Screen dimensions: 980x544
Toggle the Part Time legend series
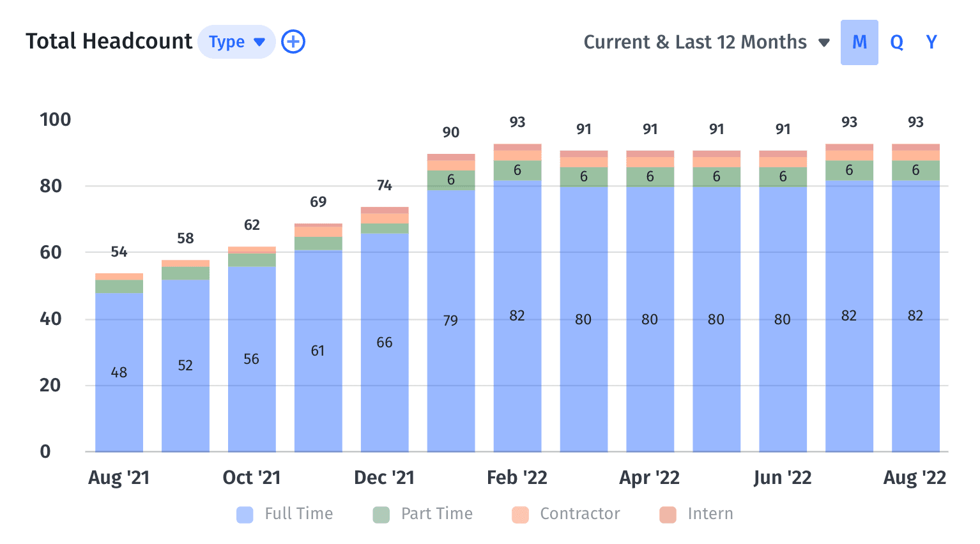pyautogui.click(x=423, y=514)
